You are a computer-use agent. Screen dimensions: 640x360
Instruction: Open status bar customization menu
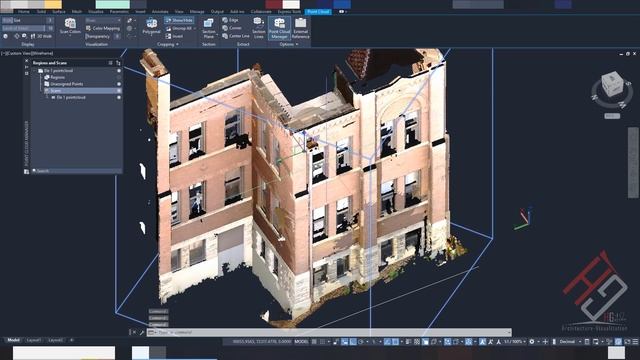click(635, 342)
